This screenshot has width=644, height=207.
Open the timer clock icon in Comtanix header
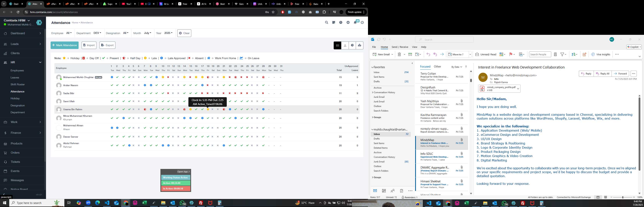click(x=341, y=22)
